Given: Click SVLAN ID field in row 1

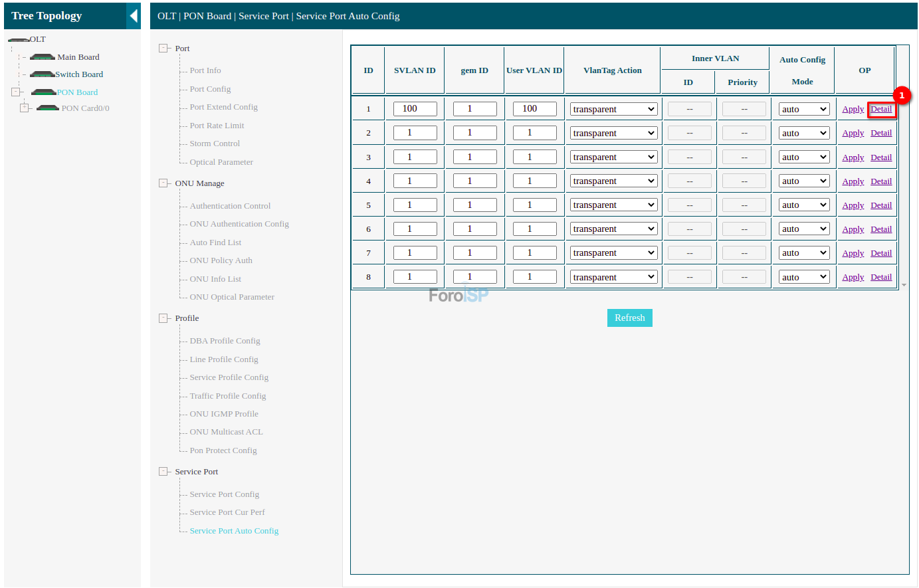Looking at the screenshot, I should pos(415,109).
